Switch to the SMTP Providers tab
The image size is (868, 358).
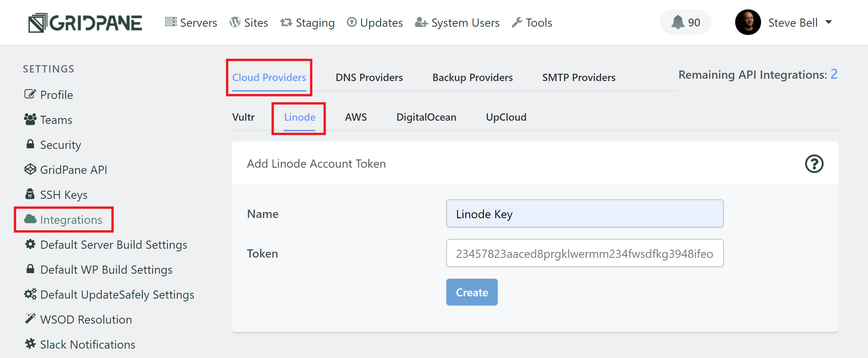[x=579, y=78]
